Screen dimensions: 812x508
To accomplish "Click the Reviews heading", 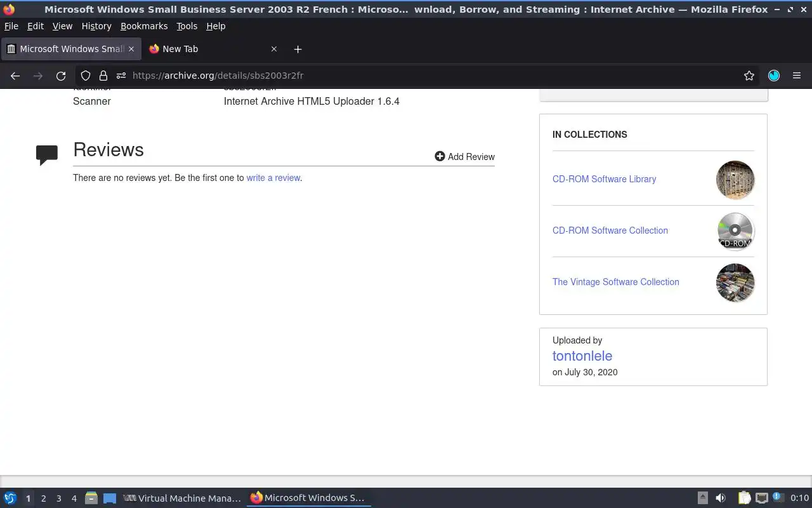I will pos(108,150).
